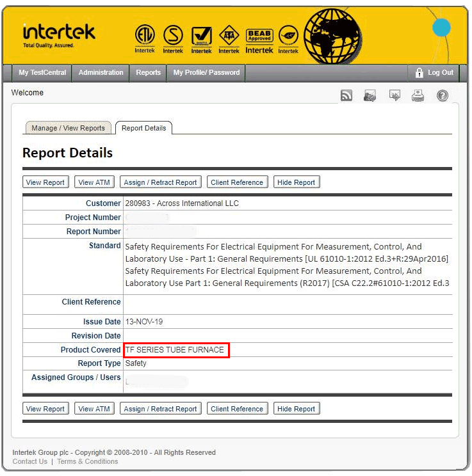Open the Terms & Conditions link
Viewport: 472px width, 476px height.
[87, 462]
